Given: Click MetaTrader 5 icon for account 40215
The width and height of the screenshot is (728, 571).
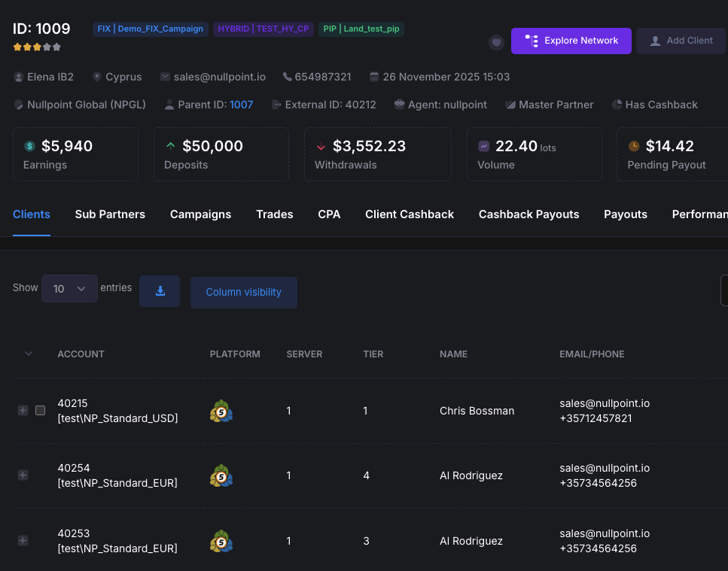Looking at the screenshot, I should click(x=221, y=411).
